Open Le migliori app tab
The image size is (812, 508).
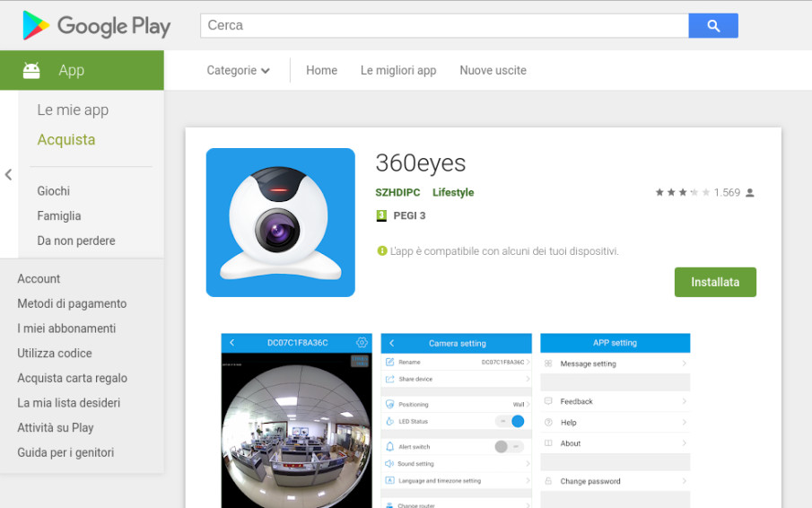[x=398, y=70]
